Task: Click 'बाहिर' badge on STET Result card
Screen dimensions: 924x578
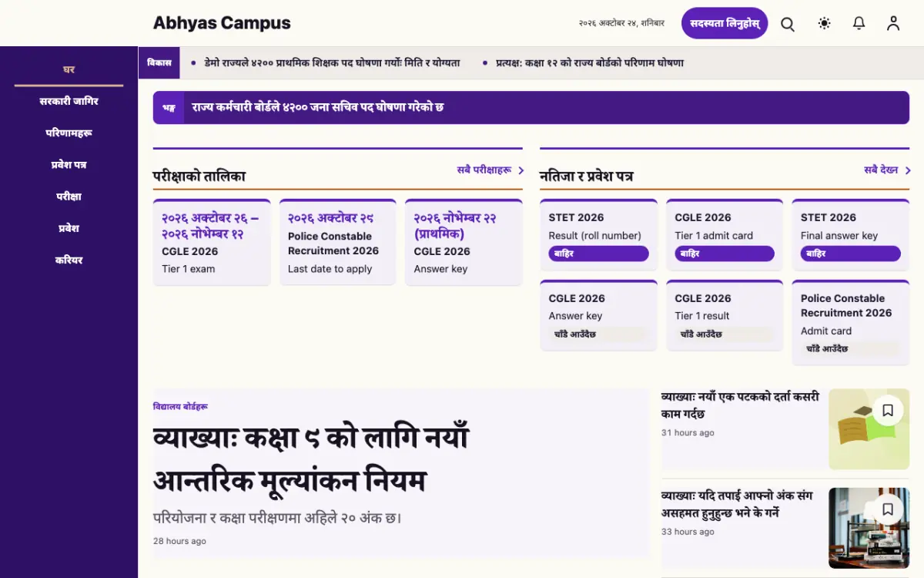Action: coord(599,254)
